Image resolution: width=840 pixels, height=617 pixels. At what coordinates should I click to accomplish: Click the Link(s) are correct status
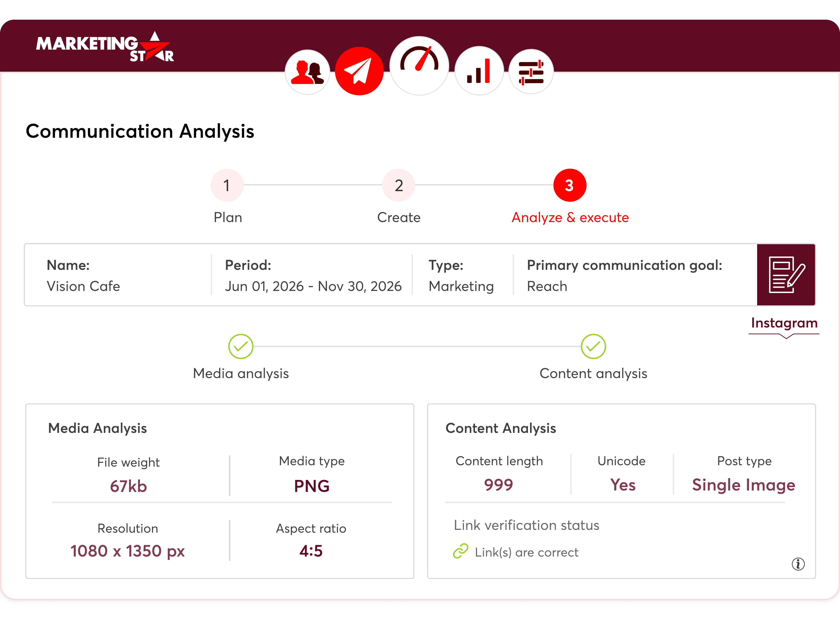526,552
